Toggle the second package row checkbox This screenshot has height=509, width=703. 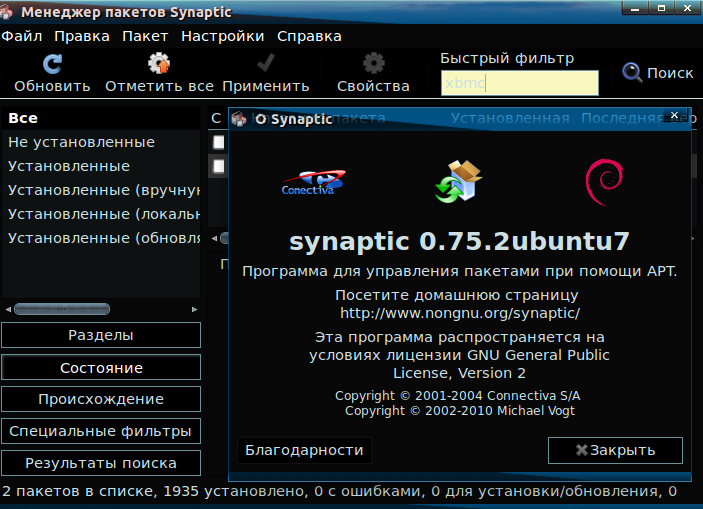point(219,166)
